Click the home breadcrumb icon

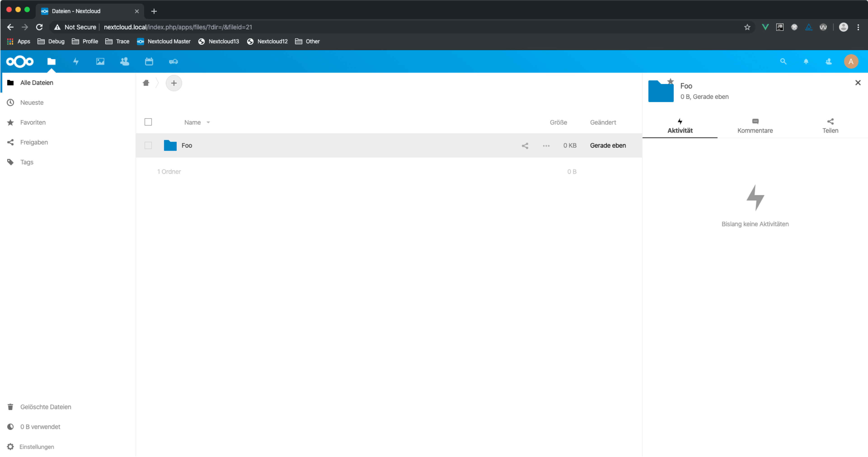[x=146, y=83]
